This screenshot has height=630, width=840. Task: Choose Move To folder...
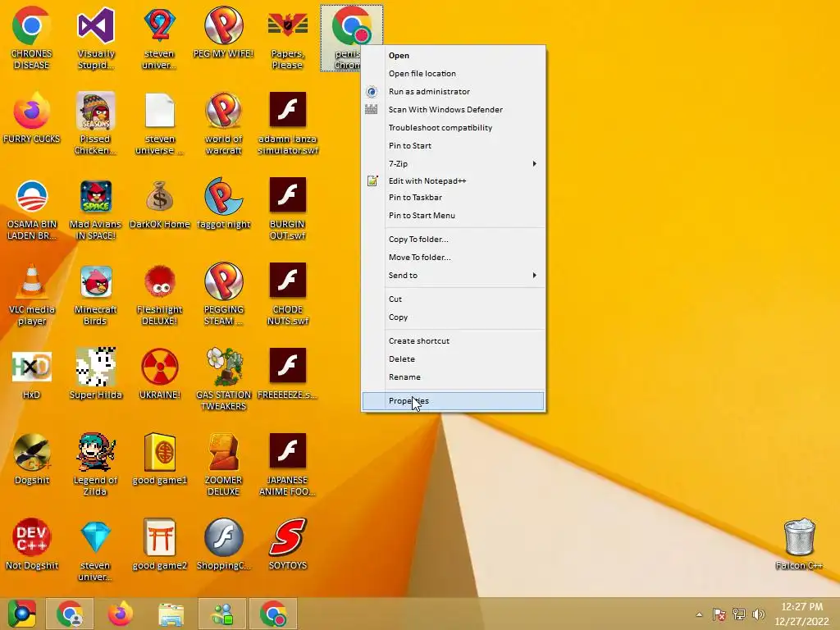point(453,257)
